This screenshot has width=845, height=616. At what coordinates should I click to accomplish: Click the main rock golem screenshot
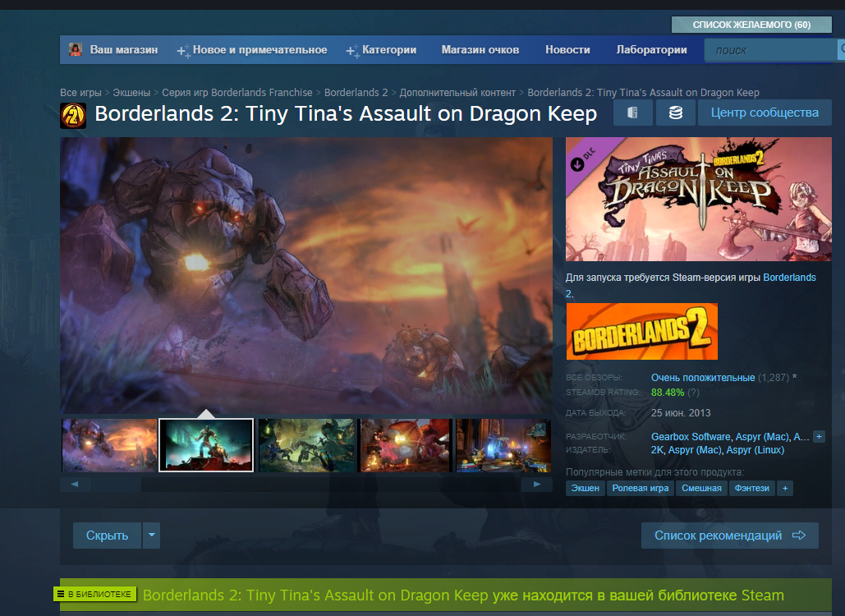point(306,275)
